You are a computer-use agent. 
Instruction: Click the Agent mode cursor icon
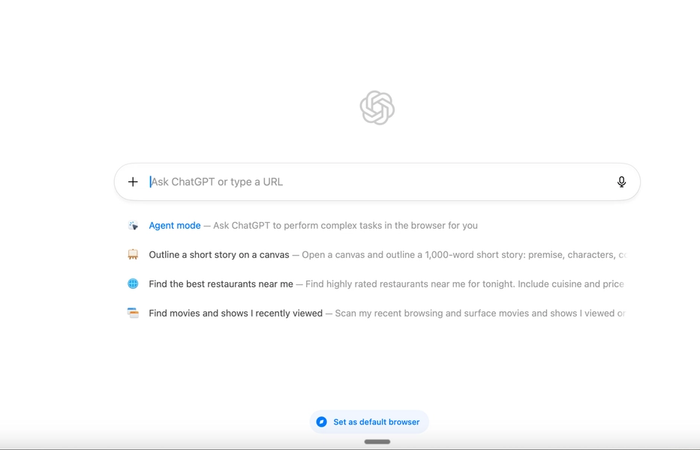pyautogui.click(x=133, y=225)
